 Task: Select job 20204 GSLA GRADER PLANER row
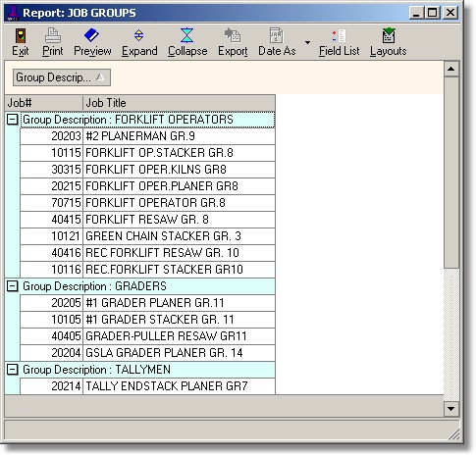(147, 353)
